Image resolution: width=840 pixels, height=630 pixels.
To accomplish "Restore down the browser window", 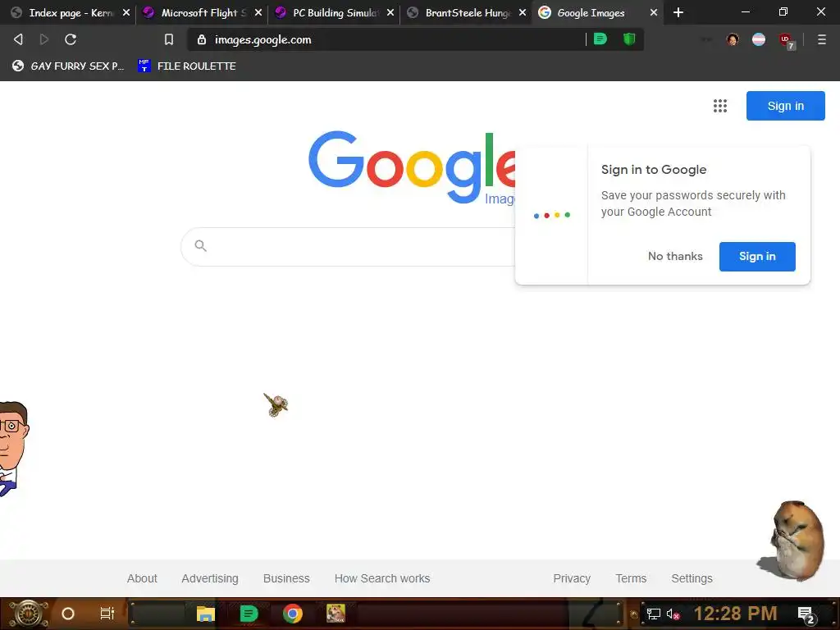I will pos(783,11).
